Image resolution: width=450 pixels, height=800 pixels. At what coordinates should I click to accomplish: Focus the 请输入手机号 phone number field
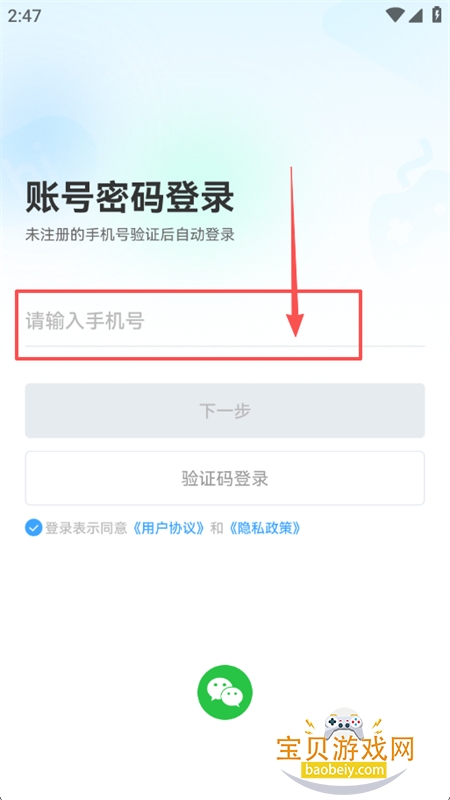[x=225, y=322]
